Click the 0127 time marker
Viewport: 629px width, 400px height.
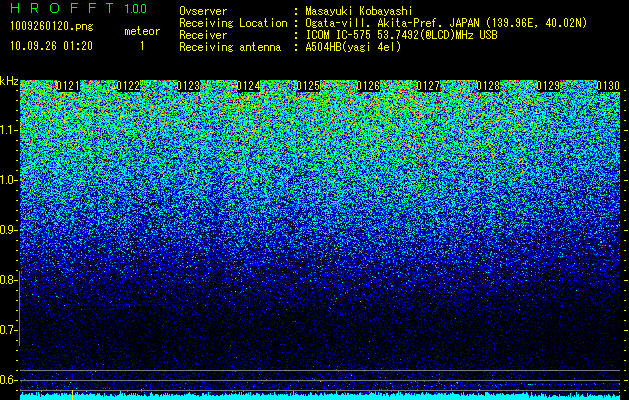coord(428,86)
